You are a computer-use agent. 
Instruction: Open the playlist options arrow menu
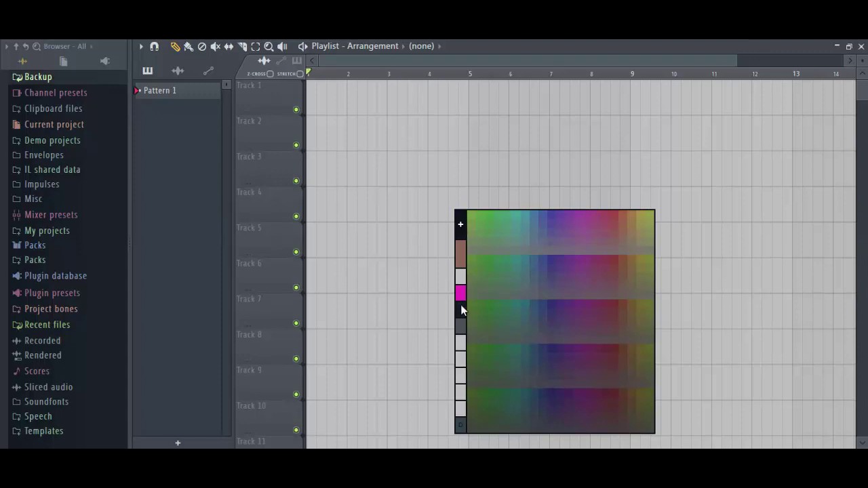coord(141,46)
